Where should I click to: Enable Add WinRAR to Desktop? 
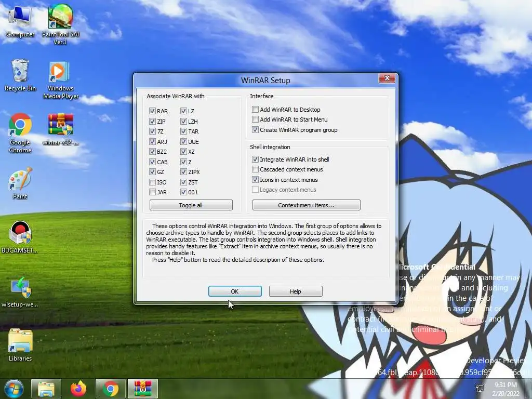pos(255,109)
